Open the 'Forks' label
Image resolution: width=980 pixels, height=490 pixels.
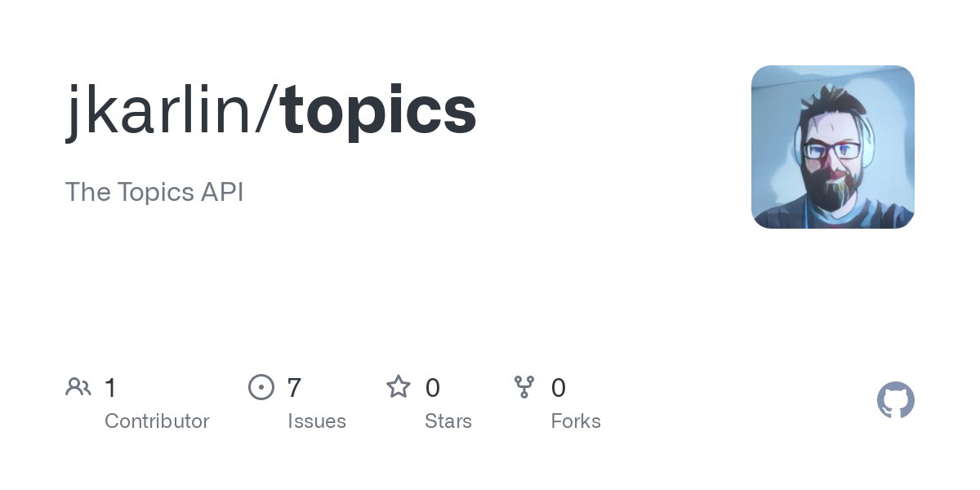click(576, 421)
